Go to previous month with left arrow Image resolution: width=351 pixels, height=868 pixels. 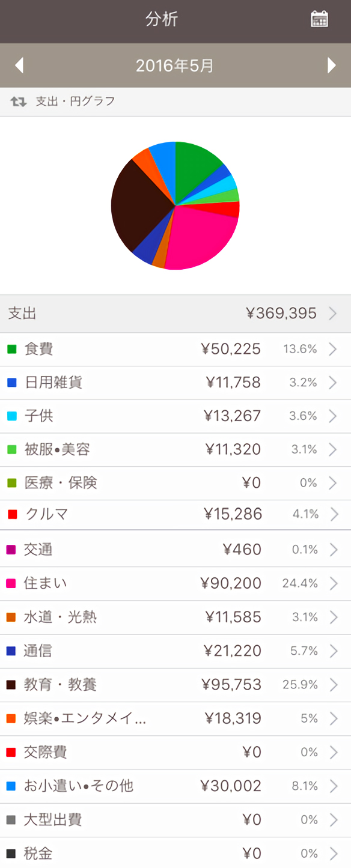(19, 65)
